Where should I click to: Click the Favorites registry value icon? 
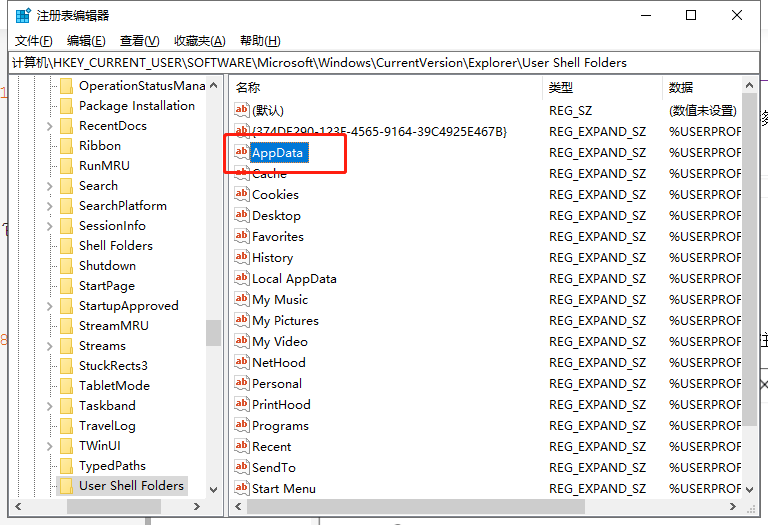click(241, 236)
